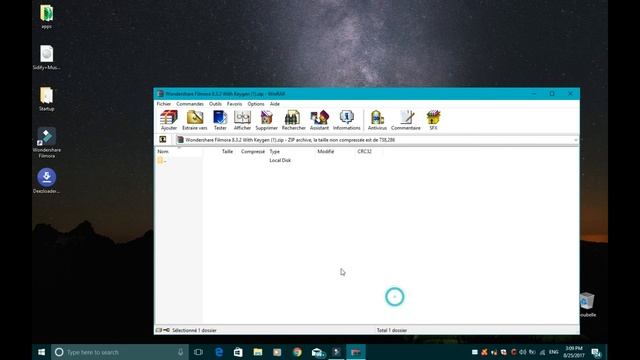Open the Fichier menu

[164, 104]
